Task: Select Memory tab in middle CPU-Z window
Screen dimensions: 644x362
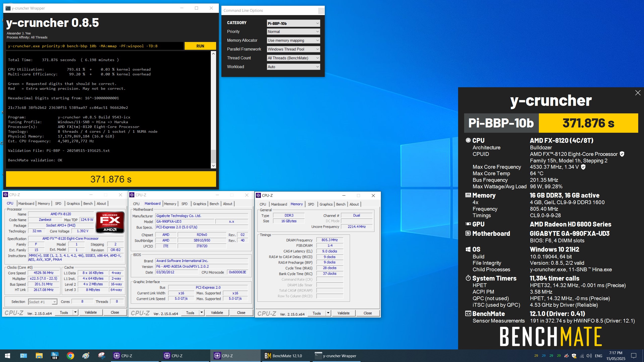Action: click(170, 204)
